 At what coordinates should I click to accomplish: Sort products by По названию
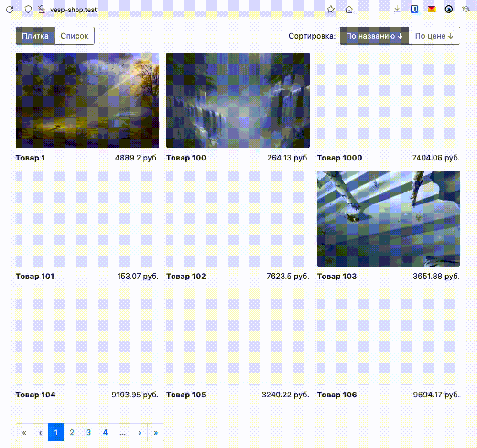374,36
